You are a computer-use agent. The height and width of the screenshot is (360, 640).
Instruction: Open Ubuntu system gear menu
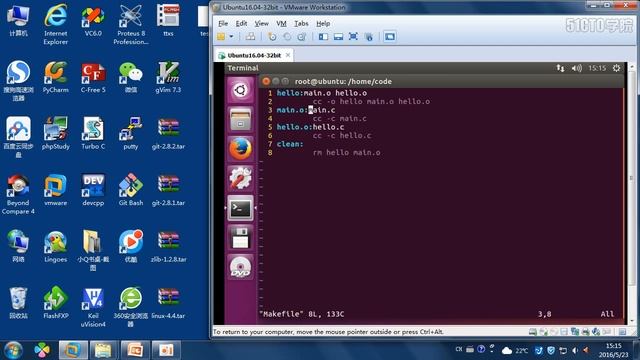click(x=616, y=68)
